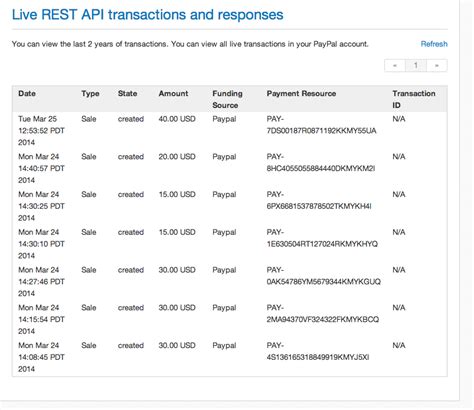
Task: Click the State column header
Action: point(127,93)
